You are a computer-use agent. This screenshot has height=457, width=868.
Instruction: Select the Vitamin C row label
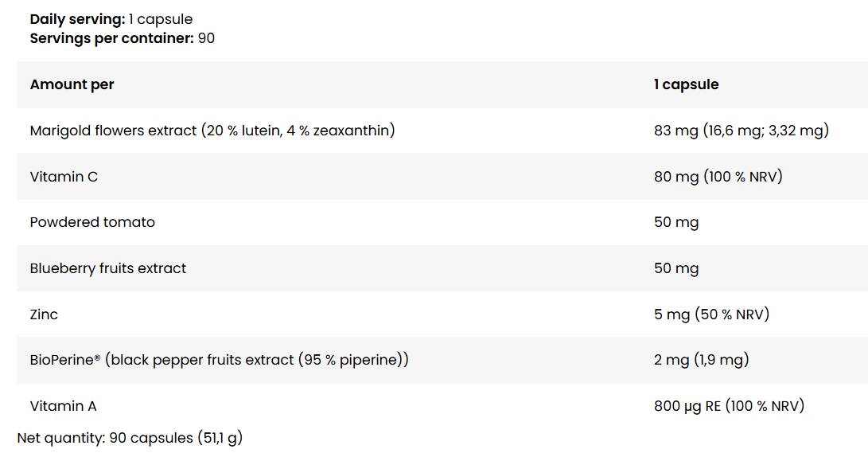click(64, 177)
